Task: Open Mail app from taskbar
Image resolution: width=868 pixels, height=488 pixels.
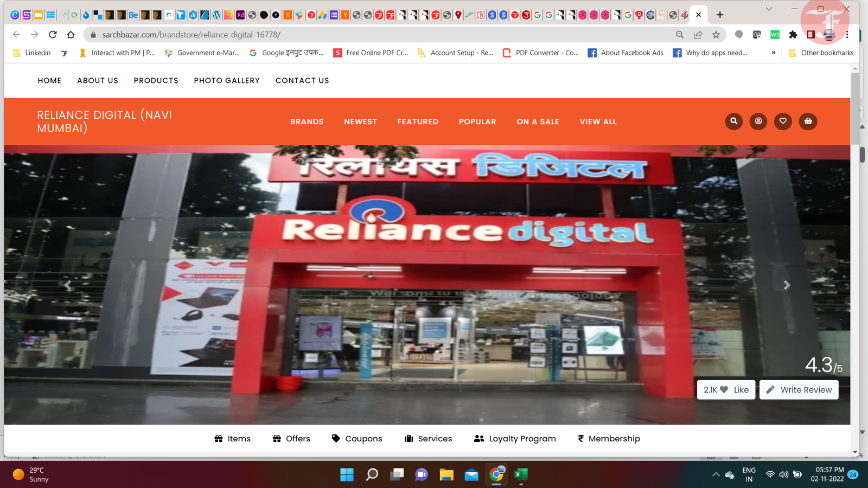Action: pos(471,475)
